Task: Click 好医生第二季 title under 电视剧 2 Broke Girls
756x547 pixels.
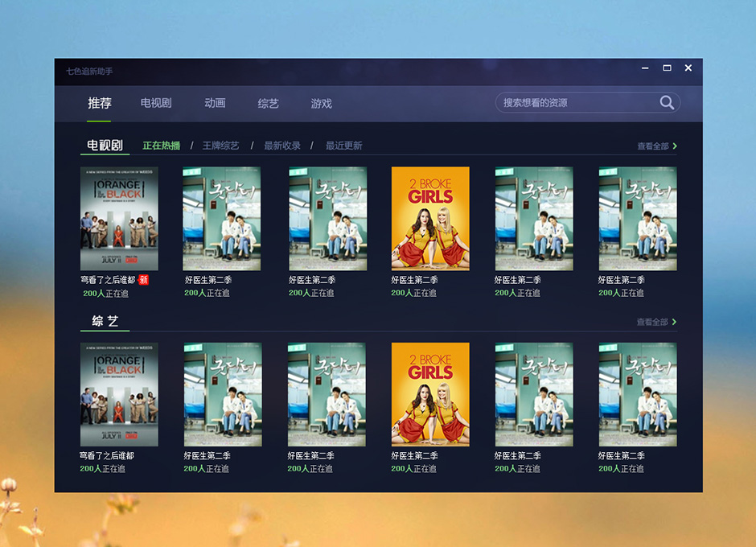Action: pyautogui.click(x=415, y=280)
